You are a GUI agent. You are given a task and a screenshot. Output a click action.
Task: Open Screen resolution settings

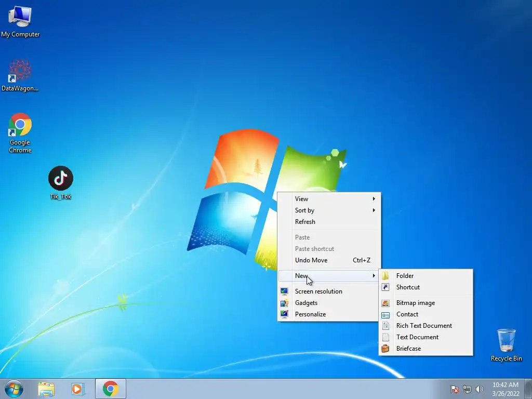329,291
